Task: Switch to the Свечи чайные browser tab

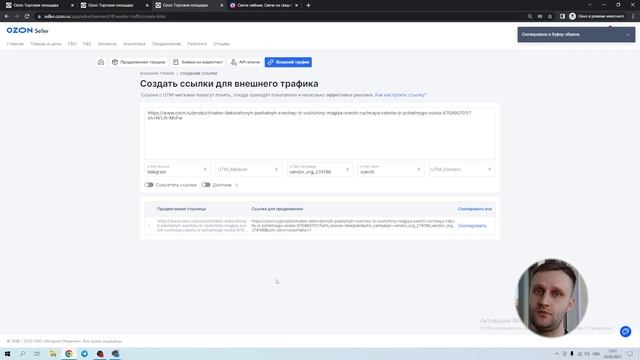Action: tap(264, 5)
